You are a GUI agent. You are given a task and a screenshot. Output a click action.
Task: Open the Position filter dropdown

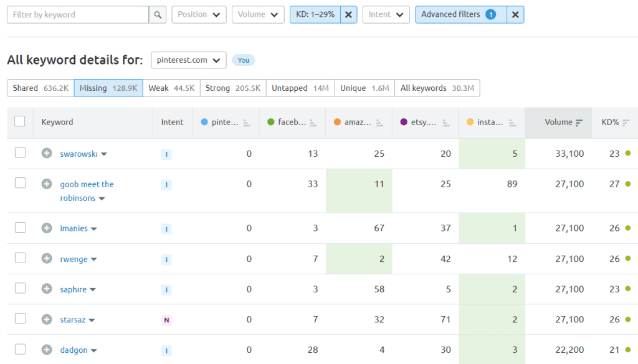tap(199, 15)
